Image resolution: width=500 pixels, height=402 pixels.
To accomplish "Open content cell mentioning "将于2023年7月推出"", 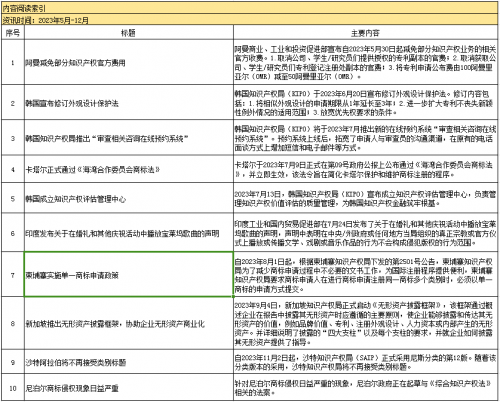I will coord(366,138).
